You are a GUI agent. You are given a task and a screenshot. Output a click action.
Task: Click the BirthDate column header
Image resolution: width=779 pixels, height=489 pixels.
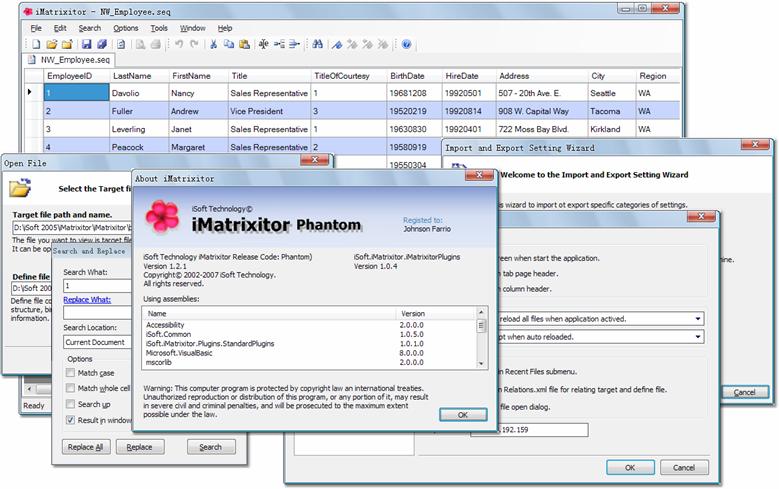[414, 76]
